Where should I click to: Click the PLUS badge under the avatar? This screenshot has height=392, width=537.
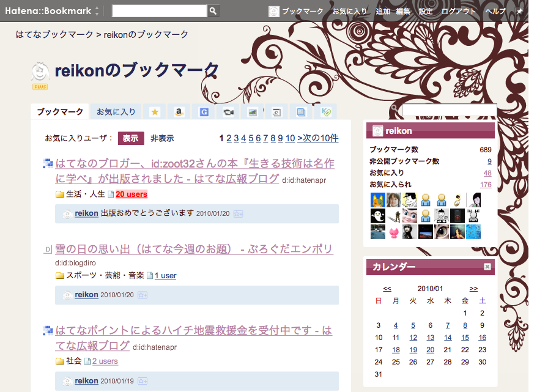[40, 87]
